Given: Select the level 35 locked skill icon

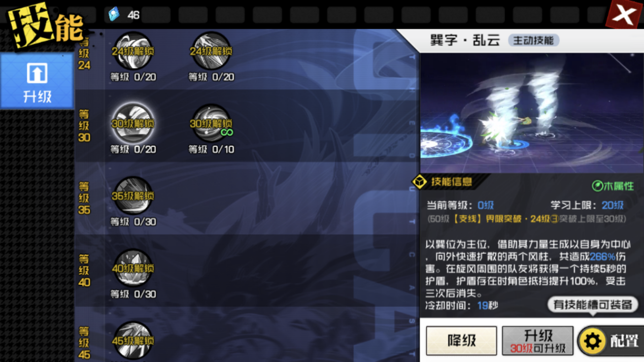Looking at the screenshot, I should (133, 195).
